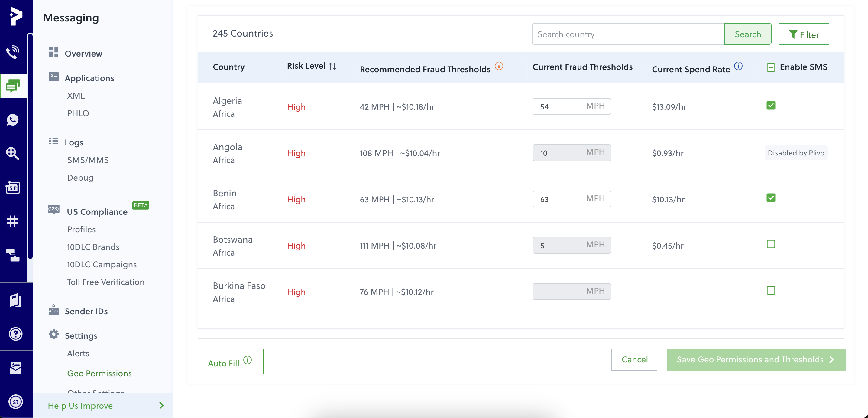Open the Phone Numbers section
Screen dimensions: 868x418
pyautogui.click(x=13, y=221)
